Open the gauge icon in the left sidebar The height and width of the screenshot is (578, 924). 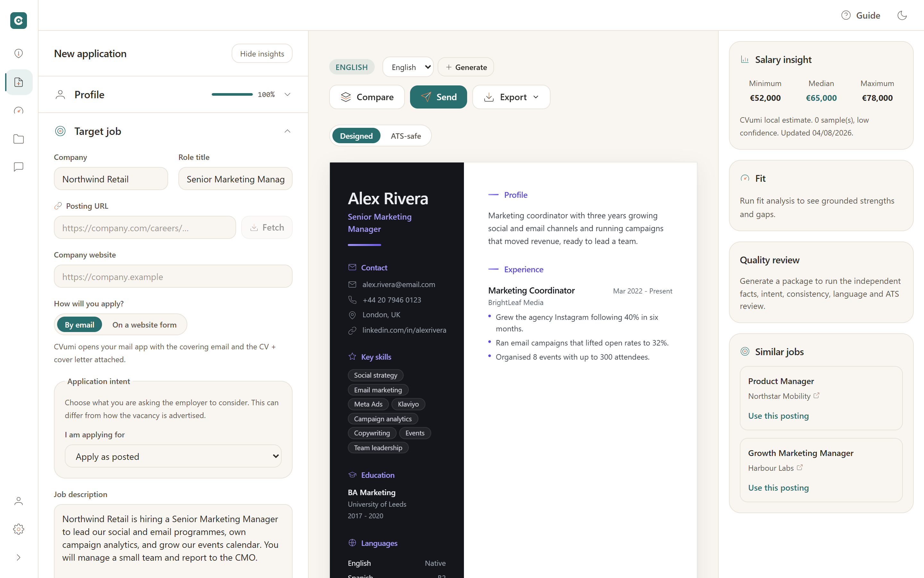click(x=18, y=111)
